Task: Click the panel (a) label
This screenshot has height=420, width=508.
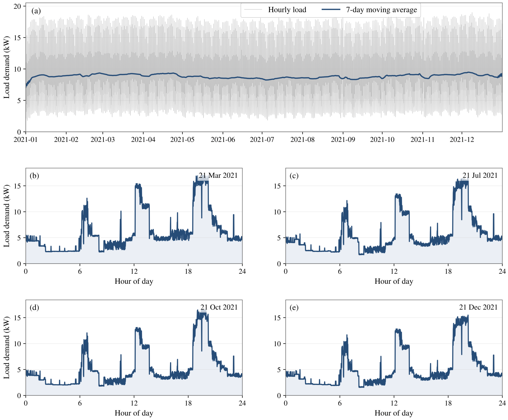Action: tap(36, 11)
